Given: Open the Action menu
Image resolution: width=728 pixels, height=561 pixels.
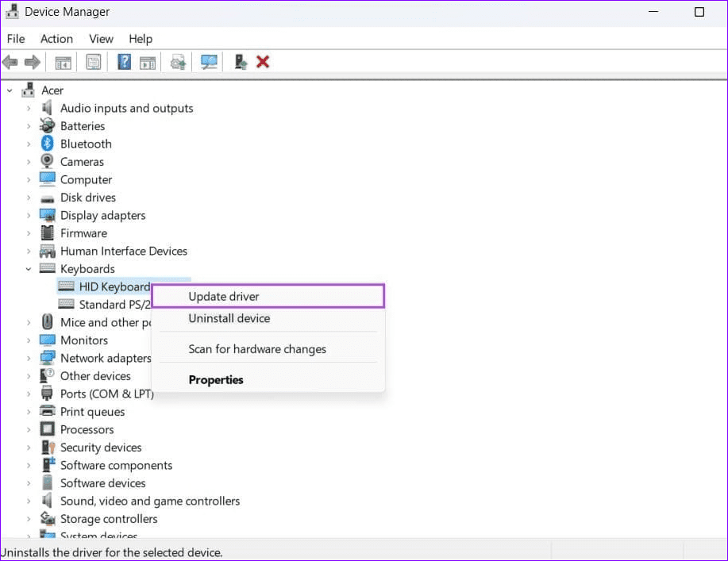Looking at the screenshot, I should (x=56, y=39).
